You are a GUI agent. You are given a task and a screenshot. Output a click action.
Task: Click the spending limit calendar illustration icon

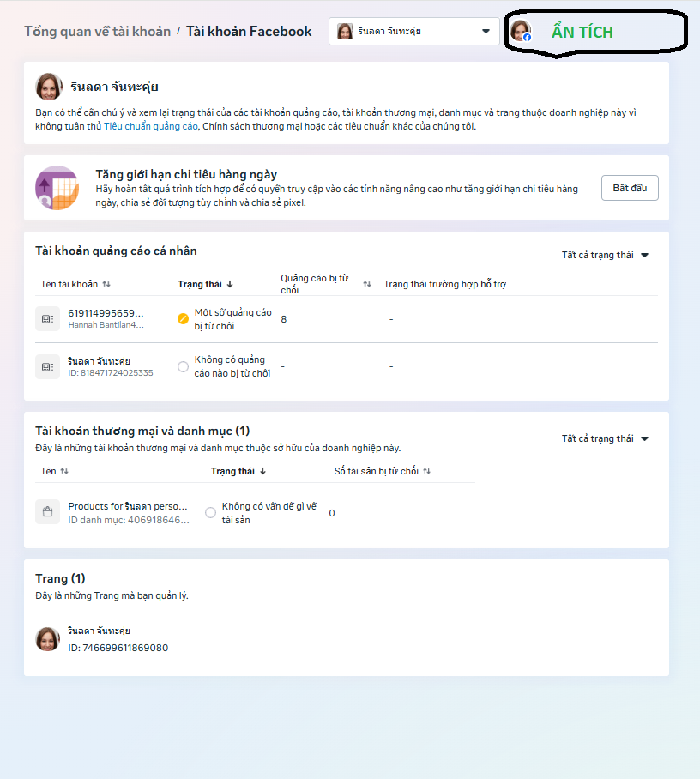click(57, 188)
